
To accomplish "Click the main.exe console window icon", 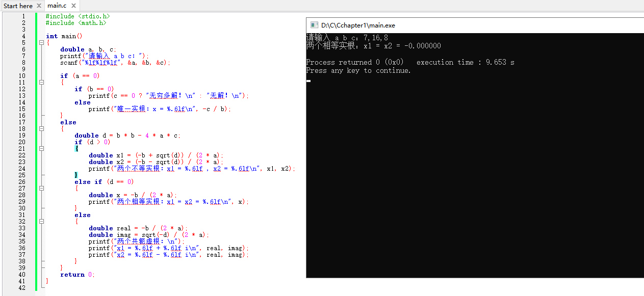I will click(314, 25).
